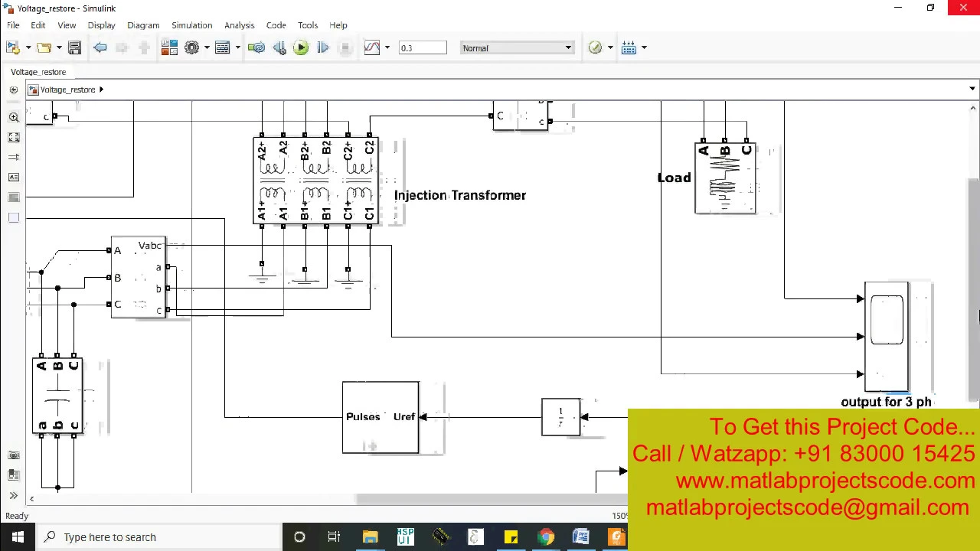Click the Update Diagram toolbar icon
Viewport: 980px width, 551px height.
256,48
